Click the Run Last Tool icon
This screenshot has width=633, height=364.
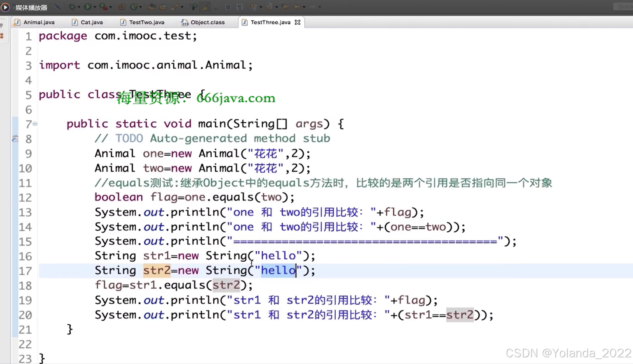point(104,7)
